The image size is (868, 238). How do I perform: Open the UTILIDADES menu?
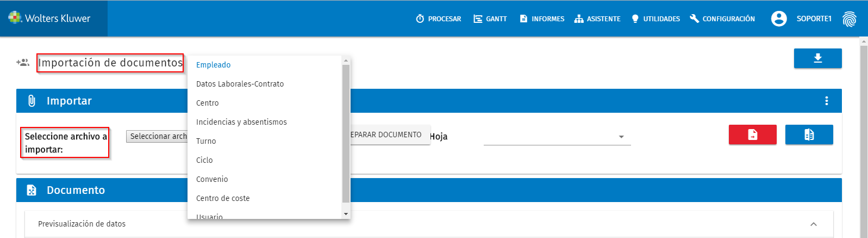point(655,19)
